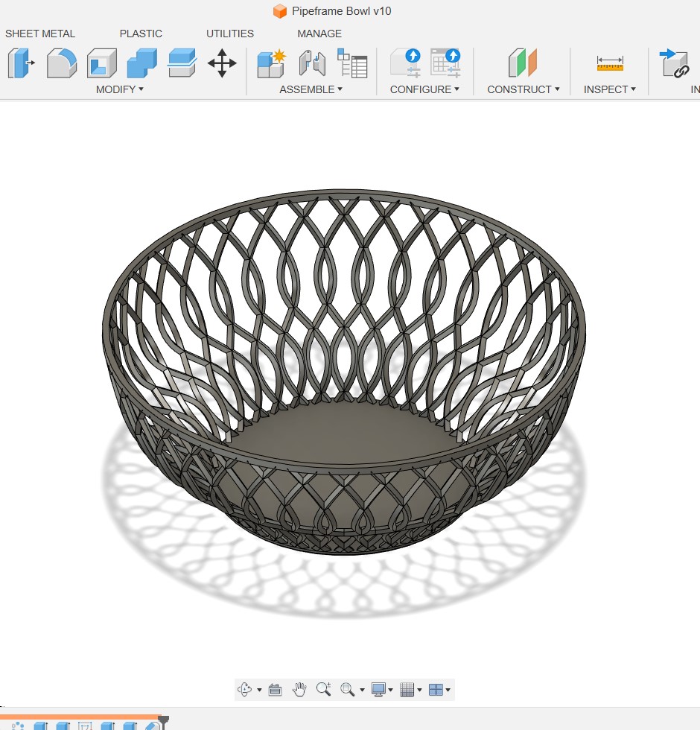
Task: Open the CONSTRUCT dropdown menu
Action: [523, 89]
